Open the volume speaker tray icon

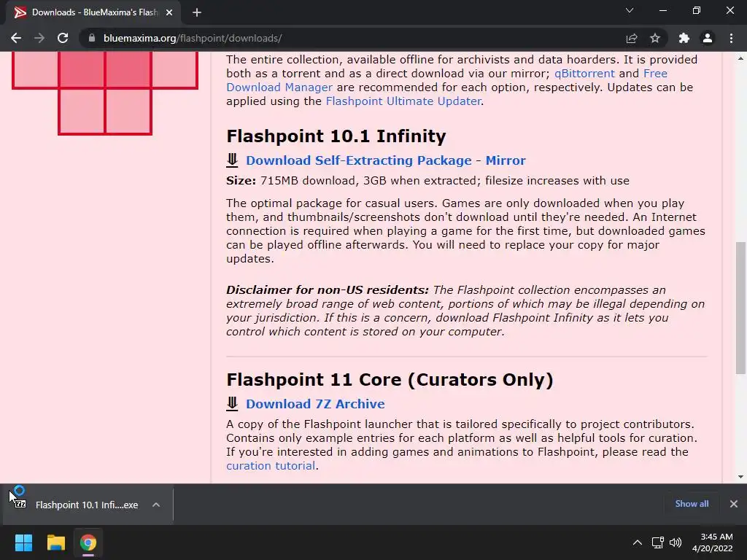676,542
